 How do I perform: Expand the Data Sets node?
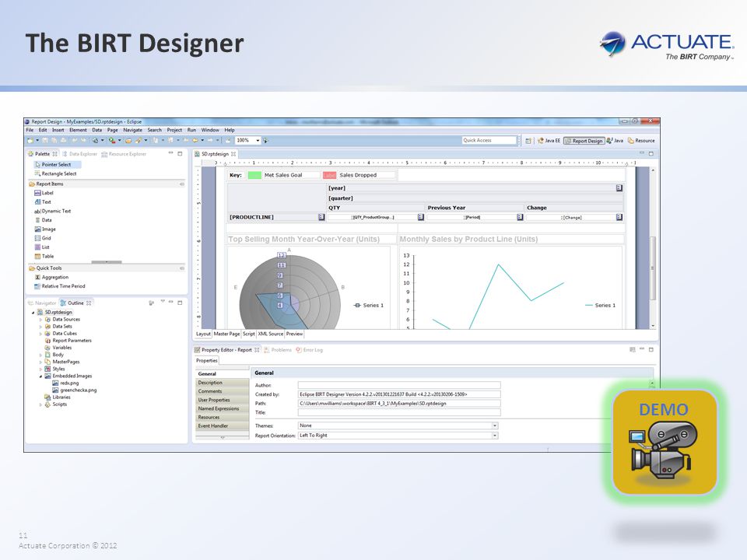tap(40, 327)
